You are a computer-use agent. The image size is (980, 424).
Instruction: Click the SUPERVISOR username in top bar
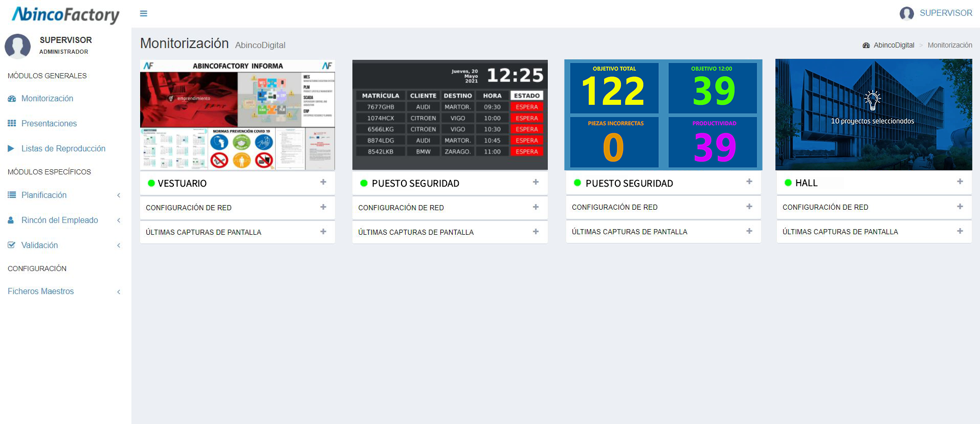(946, 13)
